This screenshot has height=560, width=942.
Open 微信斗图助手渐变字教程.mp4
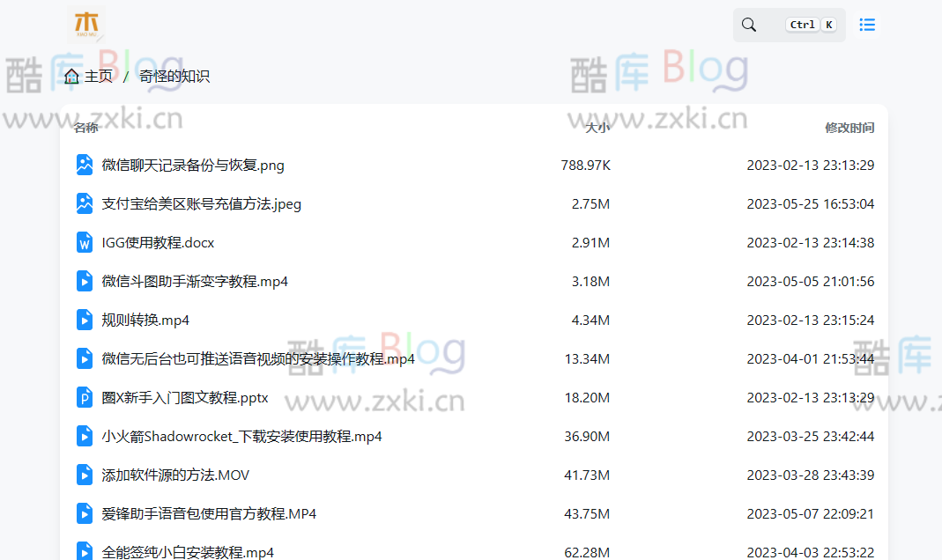pos(193,281)
